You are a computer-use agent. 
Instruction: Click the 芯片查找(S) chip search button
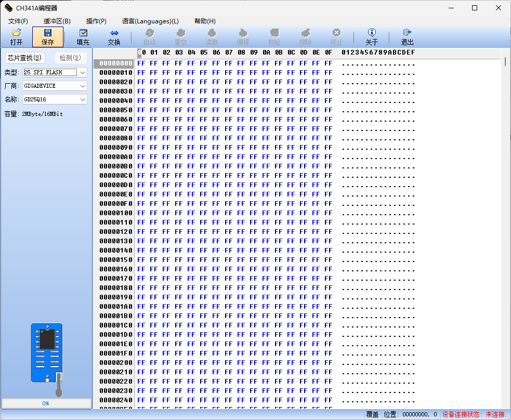tap(25, 58)
